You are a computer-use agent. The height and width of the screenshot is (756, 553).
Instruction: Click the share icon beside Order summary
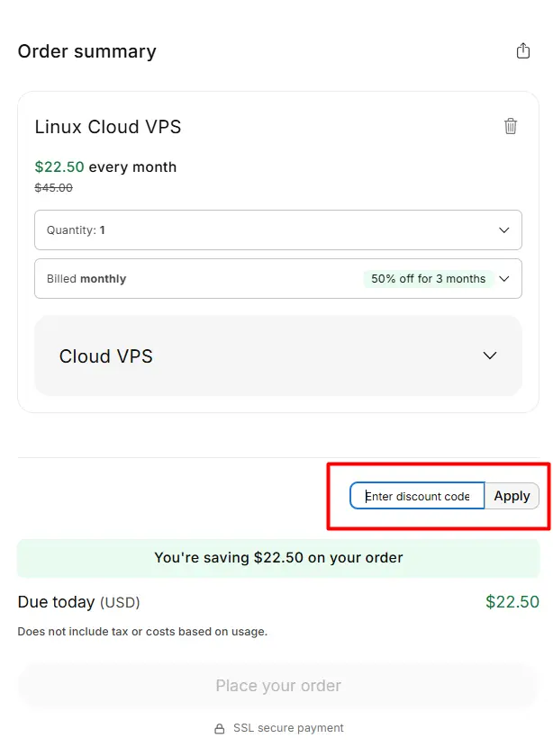(x=523, y=51)
